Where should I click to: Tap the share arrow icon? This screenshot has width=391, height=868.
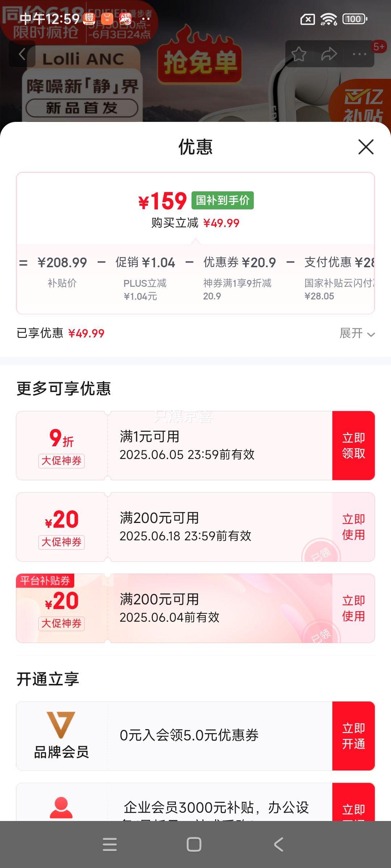tap(329, 54)
